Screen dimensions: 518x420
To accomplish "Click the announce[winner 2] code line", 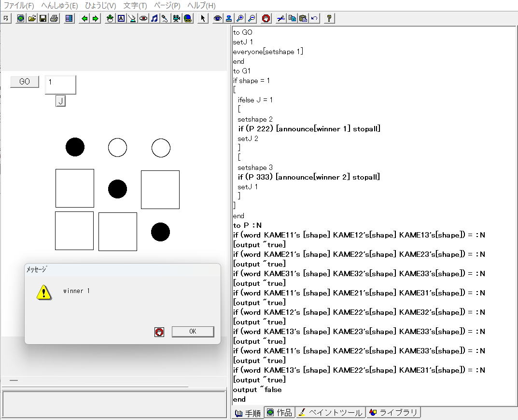I will tap(309, 177).
